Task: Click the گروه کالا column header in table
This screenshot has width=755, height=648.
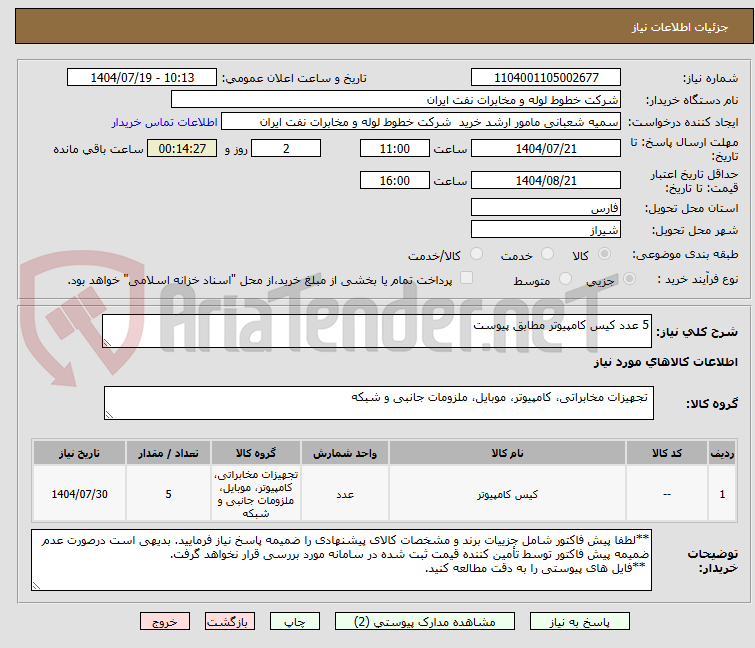Action: [x=256, y=453]
